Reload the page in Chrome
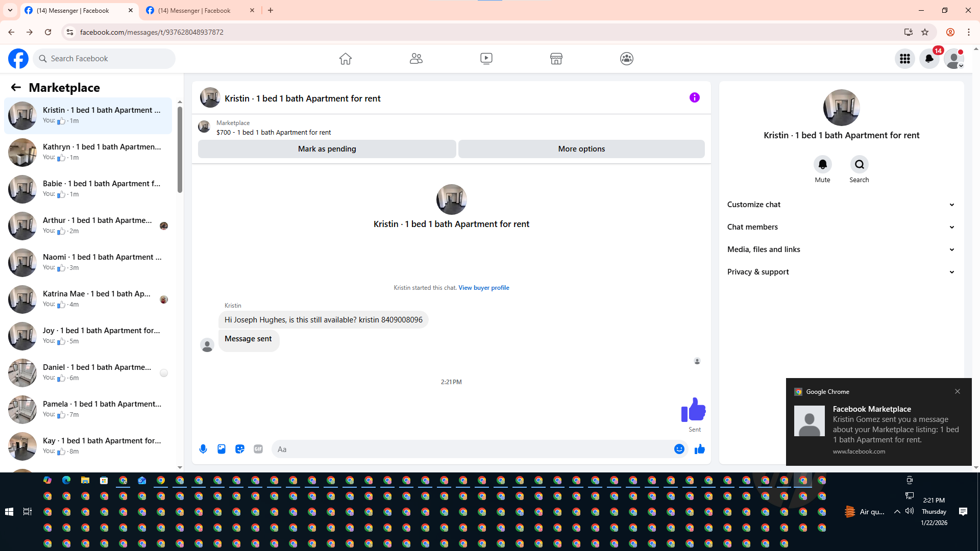This screenshot has width=980, height=551. (x=48, y=32)
